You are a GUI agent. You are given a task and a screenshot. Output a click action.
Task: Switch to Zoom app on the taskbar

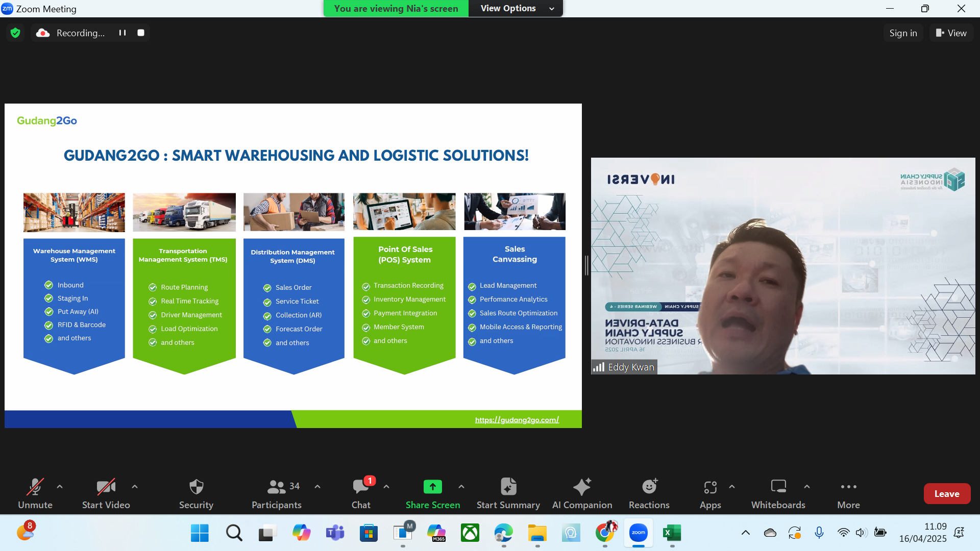[x=639, y=533]
